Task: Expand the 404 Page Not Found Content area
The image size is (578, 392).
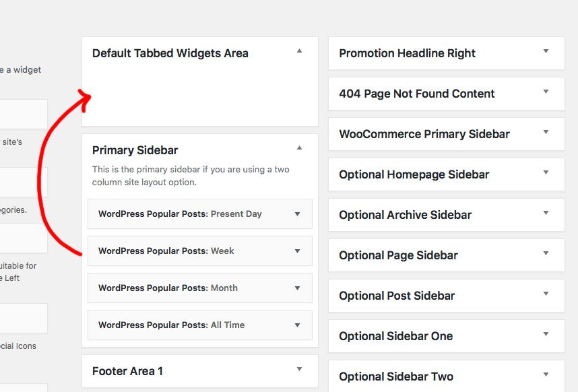Action: [x=546, y=93]
